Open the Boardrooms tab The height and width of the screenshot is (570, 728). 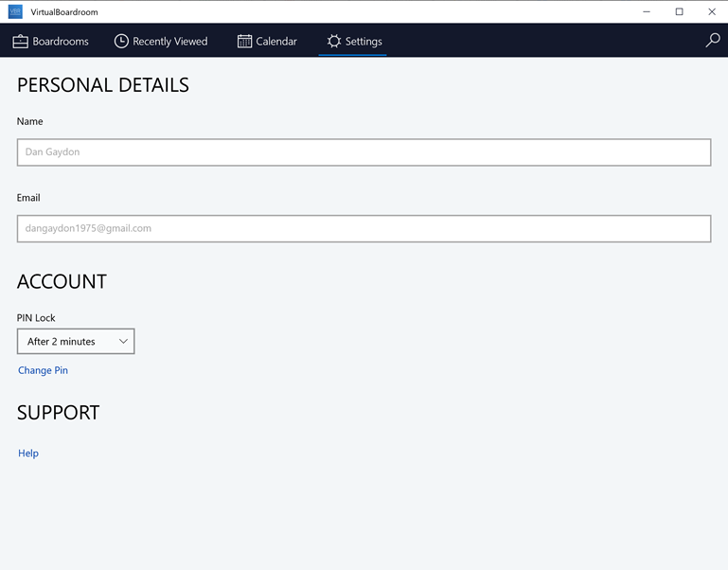[50, 42]
